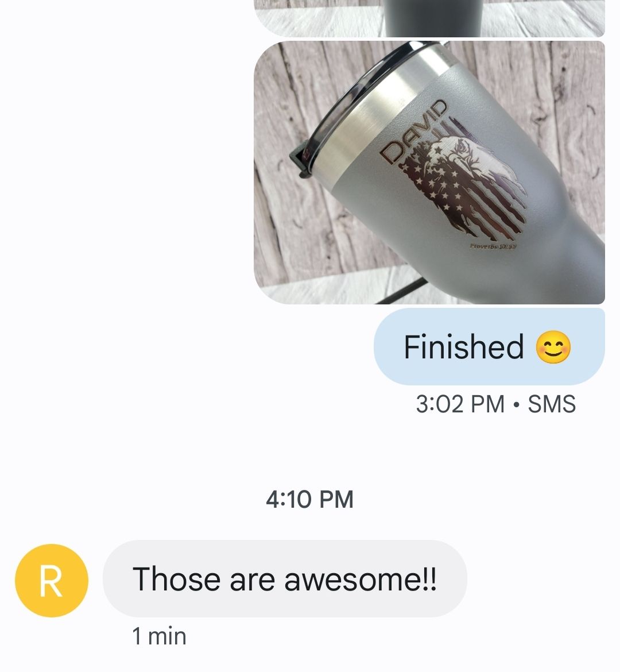This screenshot has height=672, width=620.
Task: Click the 4:10 PM time divider
Action: coord(310,499)
